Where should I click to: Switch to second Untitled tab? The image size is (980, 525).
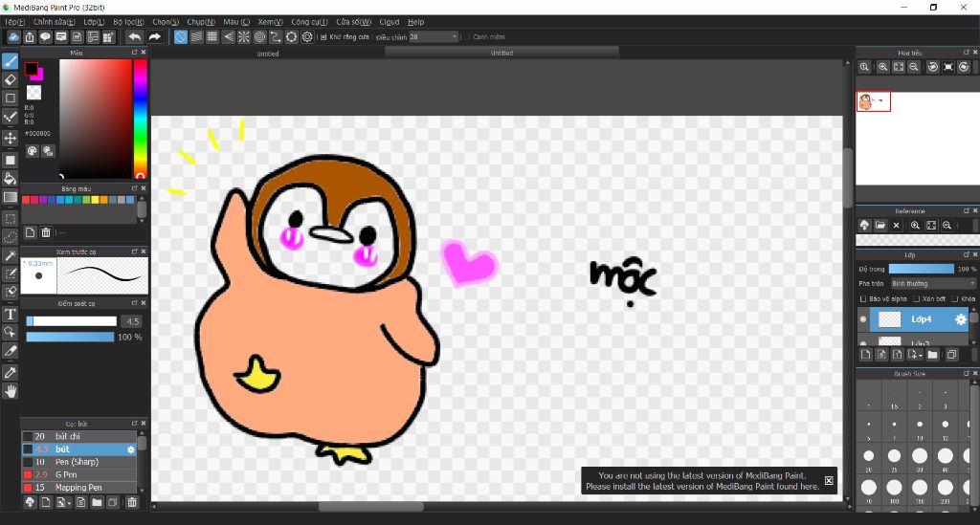(501, 53)
